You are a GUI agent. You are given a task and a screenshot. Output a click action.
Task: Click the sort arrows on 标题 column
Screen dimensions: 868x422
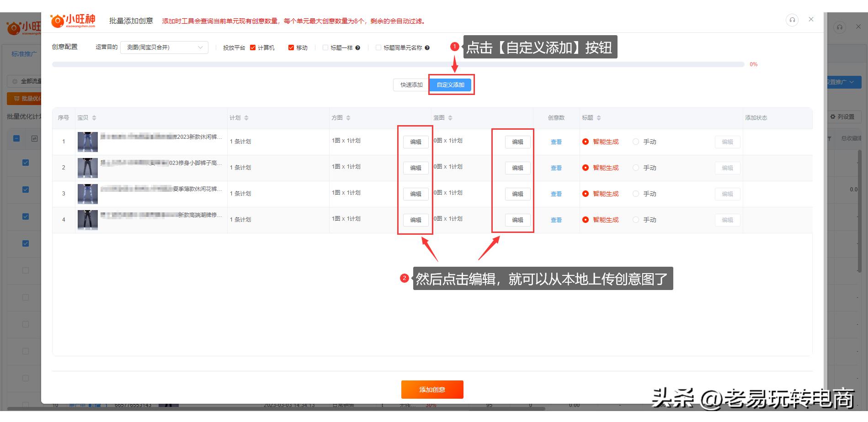(x=599, y=117)
